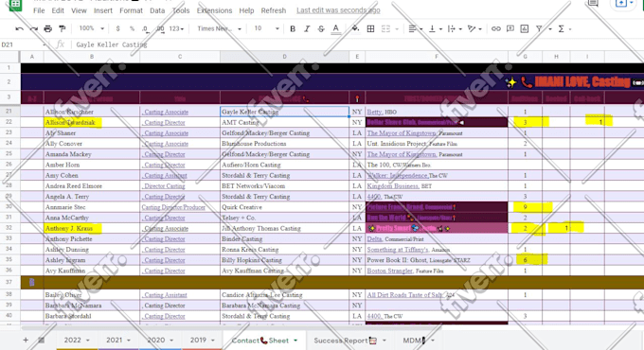Open the zoom 100% dropdown

coord(91,28)
